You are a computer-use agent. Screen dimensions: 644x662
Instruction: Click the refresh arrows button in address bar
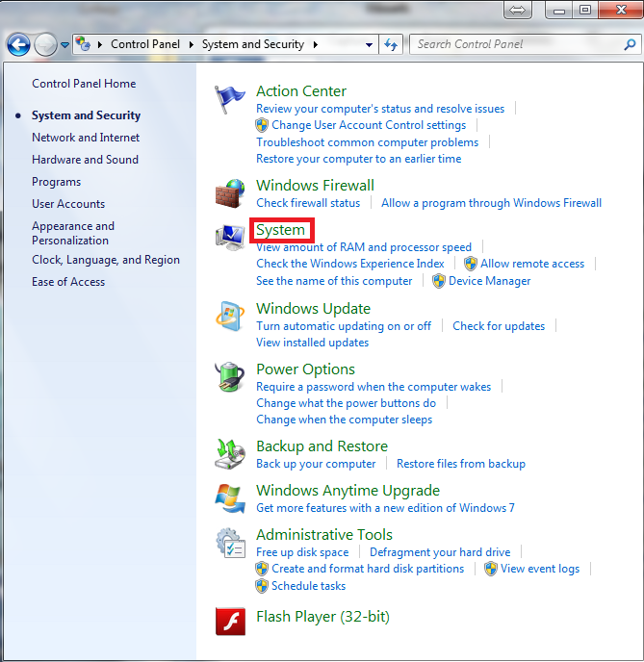point(391,44)
